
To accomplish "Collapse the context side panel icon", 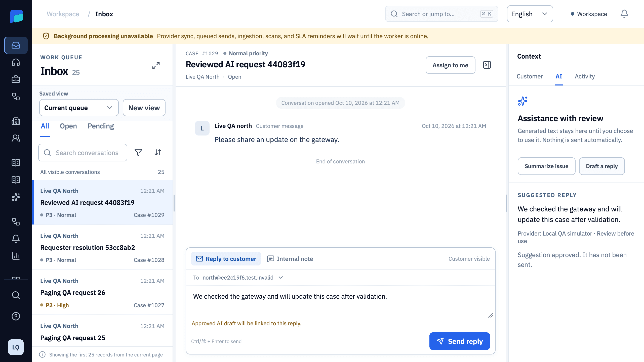I will click(x=487, y=65).
